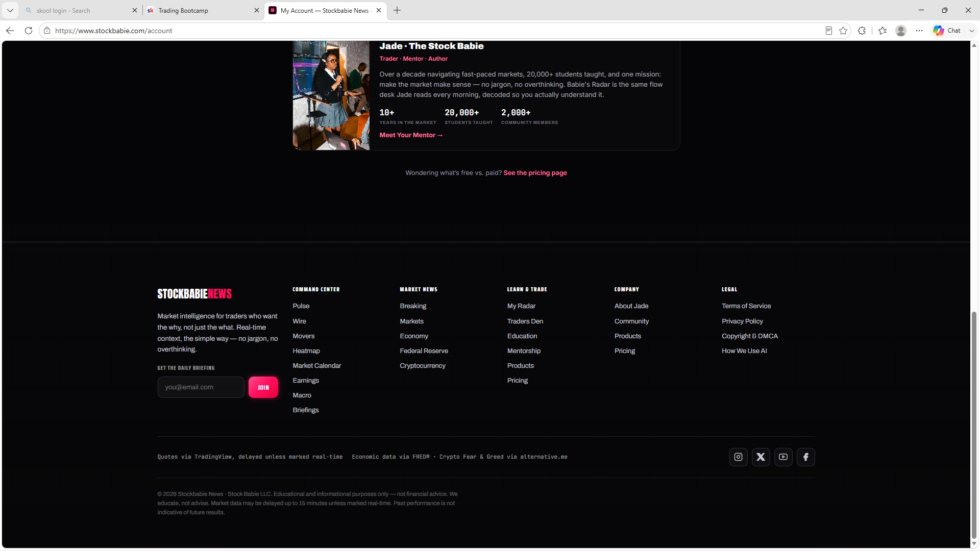Open the Community footer link

[632, 321]
